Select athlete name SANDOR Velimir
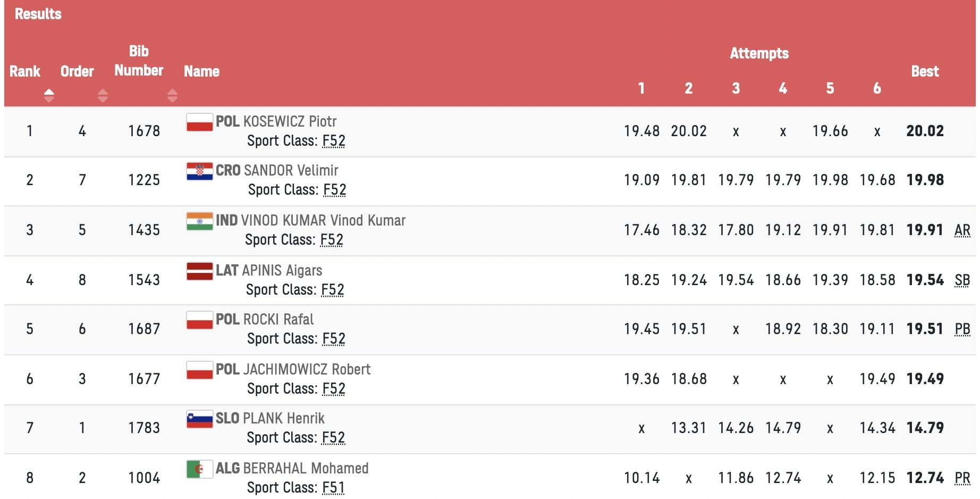 [x=290, y=171]
